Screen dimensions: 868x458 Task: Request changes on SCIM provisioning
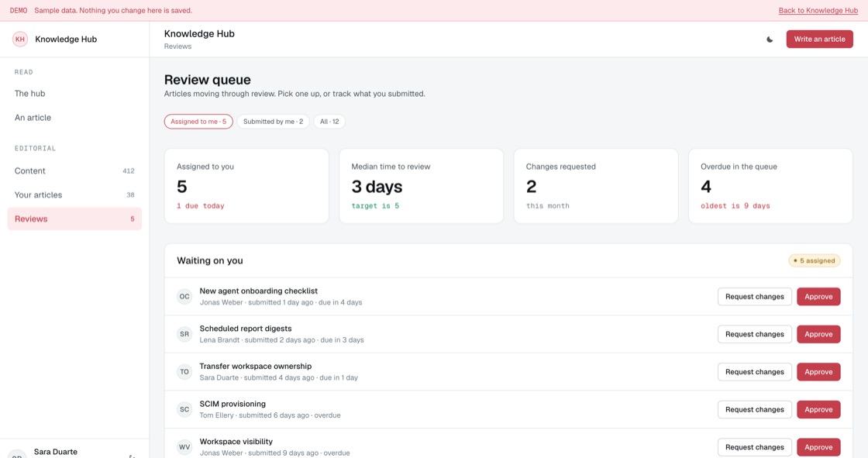[755, 409]
